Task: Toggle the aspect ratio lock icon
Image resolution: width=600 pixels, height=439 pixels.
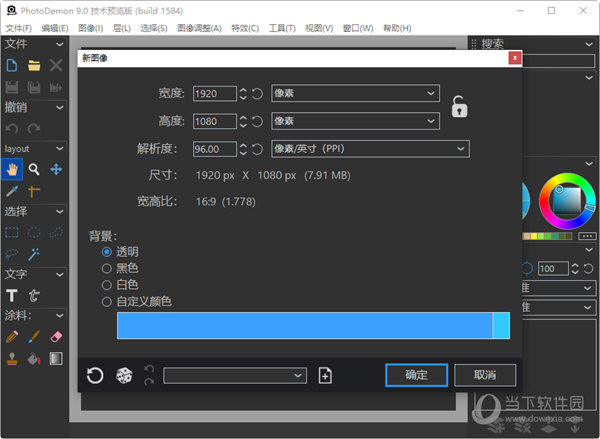Action: tap(459, 107)
